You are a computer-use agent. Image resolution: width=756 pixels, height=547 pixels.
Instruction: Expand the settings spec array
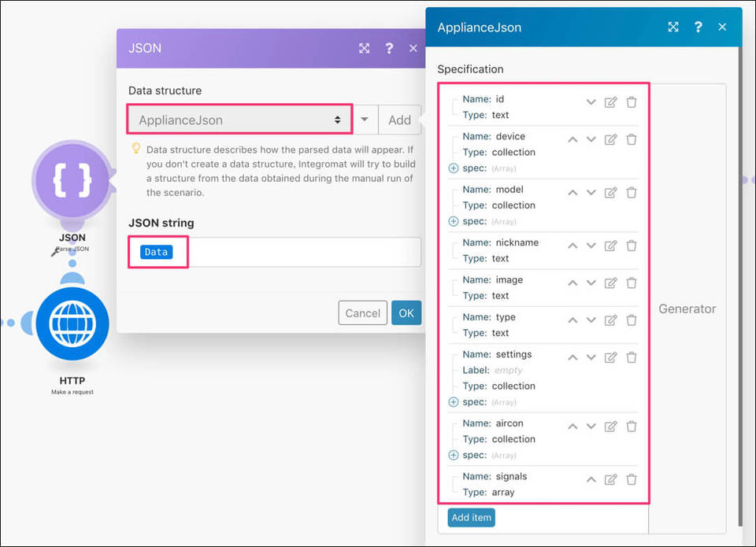pyautogui.click(x=453, y=401)
